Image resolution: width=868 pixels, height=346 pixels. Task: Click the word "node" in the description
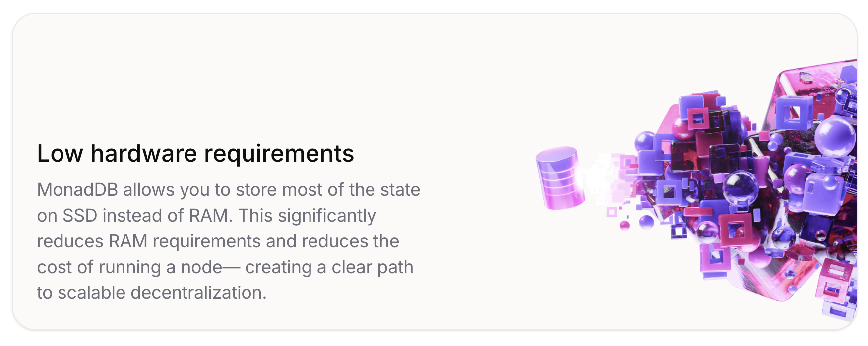[x=201, y=267]
